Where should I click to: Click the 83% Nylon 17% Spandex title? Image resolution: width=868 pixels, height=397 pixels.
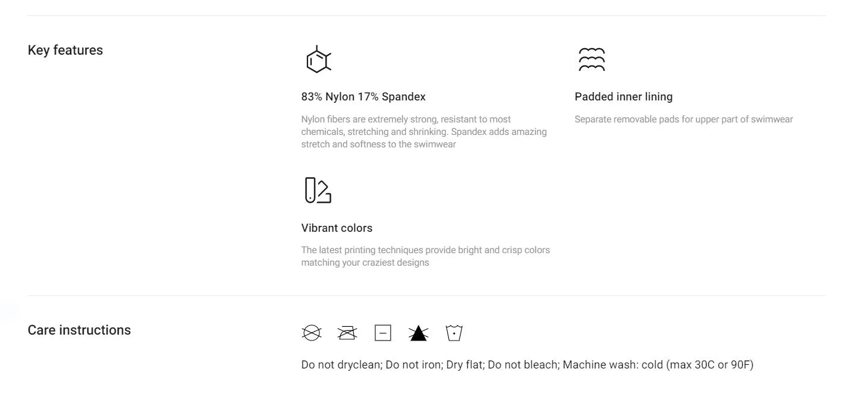pos(363,96)
